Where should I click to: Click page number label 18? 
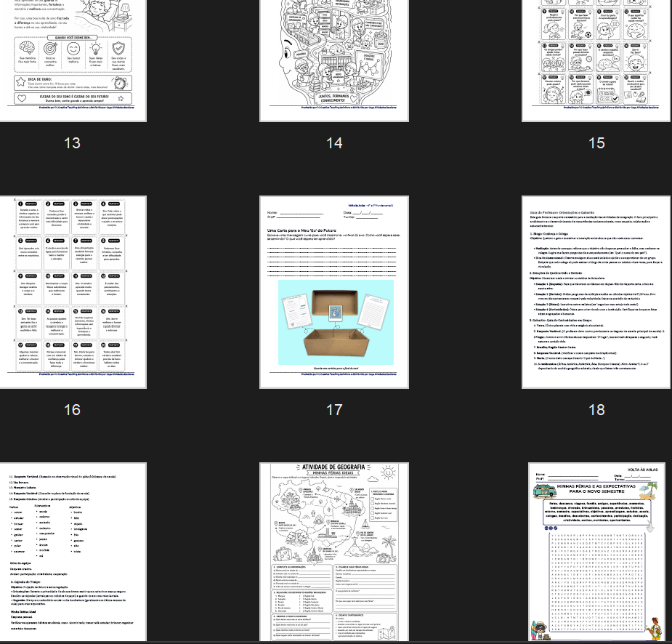(596, 409)
